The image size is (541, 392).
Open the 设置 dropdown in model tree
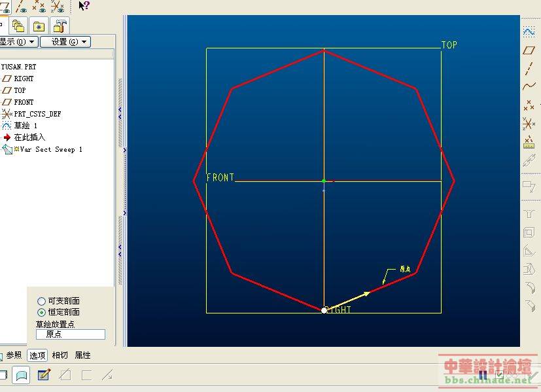click(x=65, y=42)
